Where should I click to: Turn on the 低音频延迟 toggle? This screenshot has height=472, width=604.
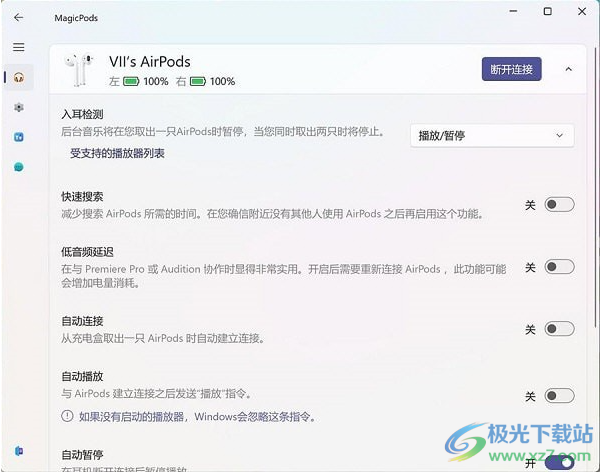pyautogui.click(x=559, y=267)
